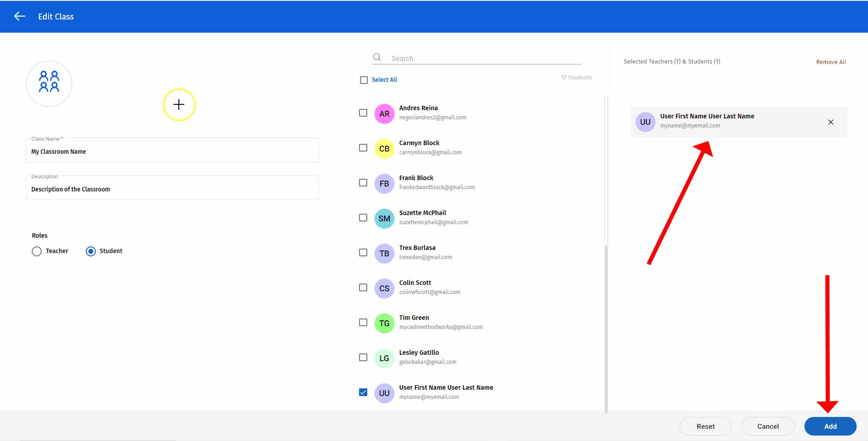Click the Add button
The height and width of the screenshot is (441, 868).
(x=830, y=426)
